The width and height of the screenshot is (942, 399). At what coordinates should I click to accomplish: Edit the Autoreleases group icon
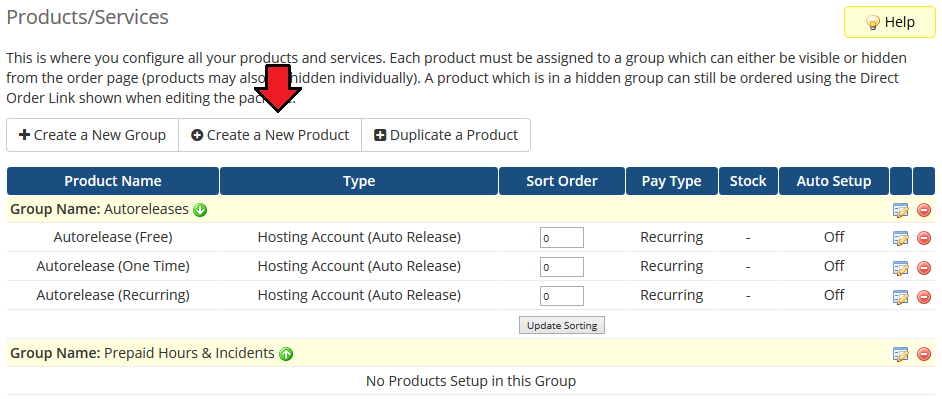coord(901,210)
